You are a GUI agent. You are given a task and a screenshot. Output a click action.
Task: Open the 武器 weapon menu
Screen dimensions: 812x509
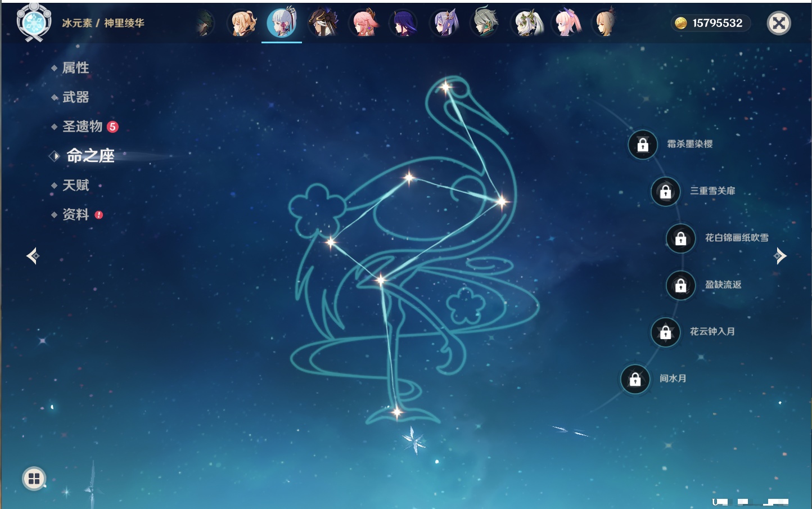click(x=75, y=97)
